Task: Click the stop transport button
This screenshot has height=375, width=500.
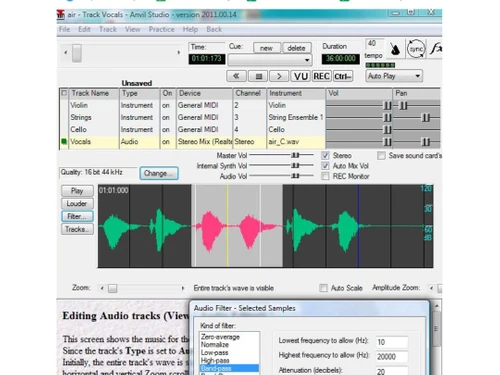Action: pos(258,76)
